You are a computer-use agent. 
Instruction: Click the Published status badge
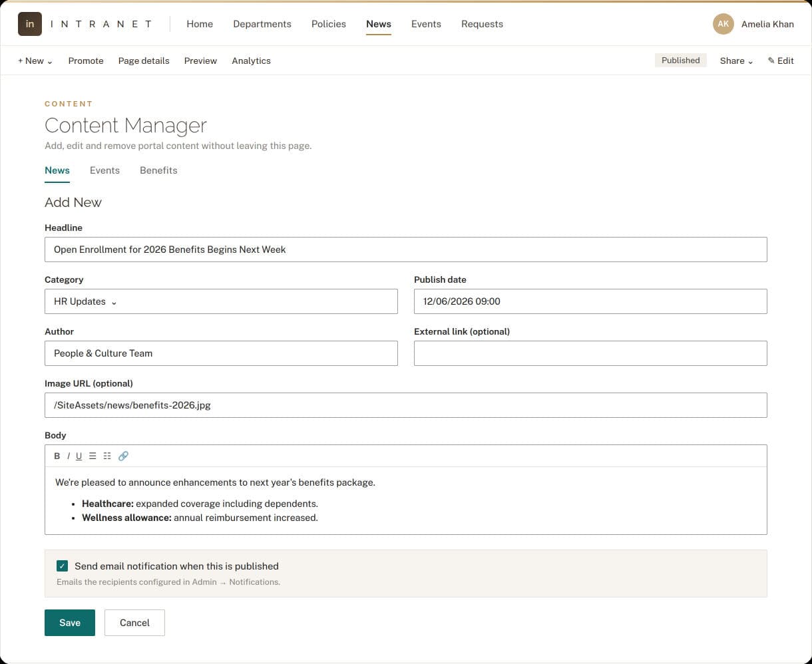tap(681, 60)
